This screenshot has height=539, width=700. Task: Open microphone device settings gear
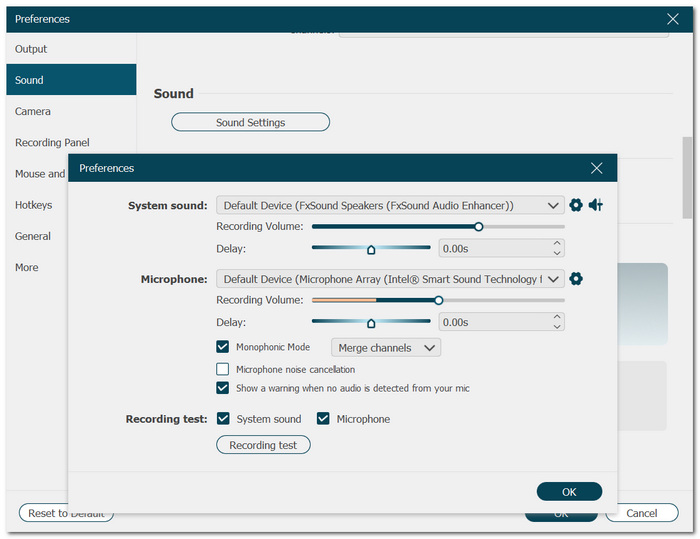tap(576, 279)
